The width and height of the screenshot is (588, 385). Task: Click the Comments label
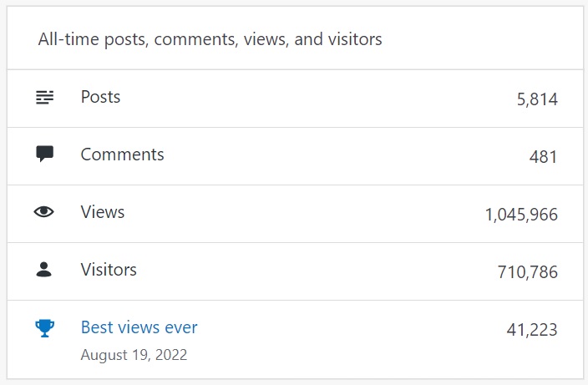(122, 155)
